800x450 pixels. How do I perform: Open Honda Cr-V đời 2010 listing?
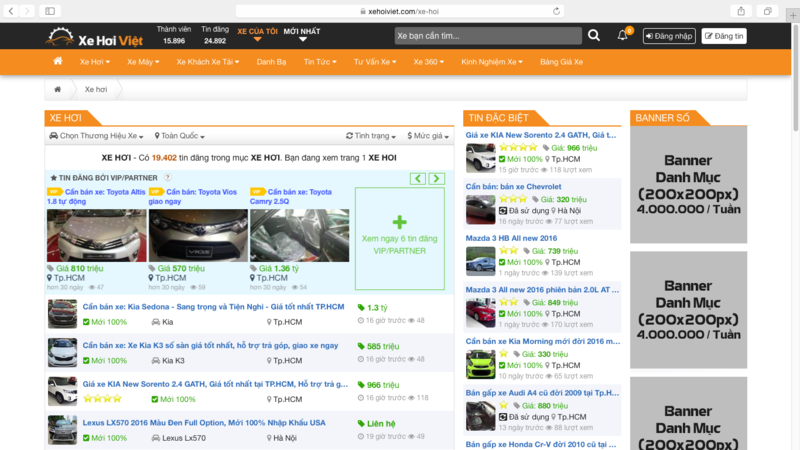541,444
